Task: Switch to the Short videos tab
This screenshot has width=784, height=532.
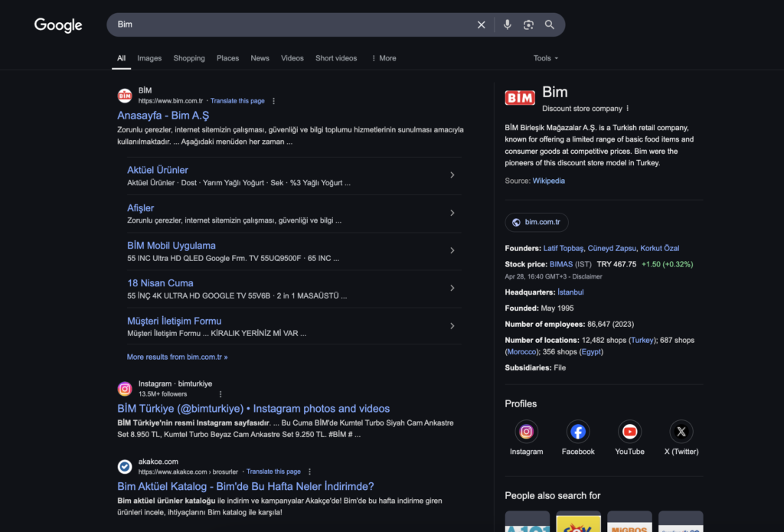Action: (336, 58)
